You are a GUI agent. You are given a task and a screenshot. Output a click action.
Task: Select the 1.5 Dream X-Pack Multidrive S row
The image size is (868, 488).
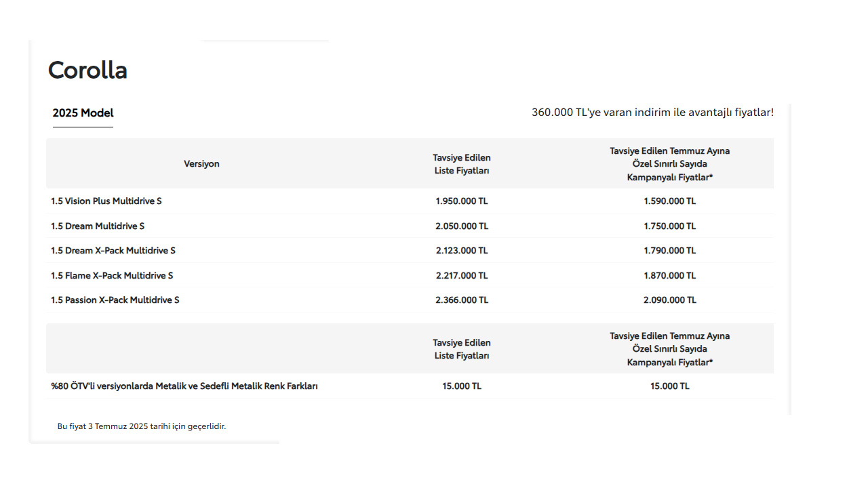click(410, 251)
